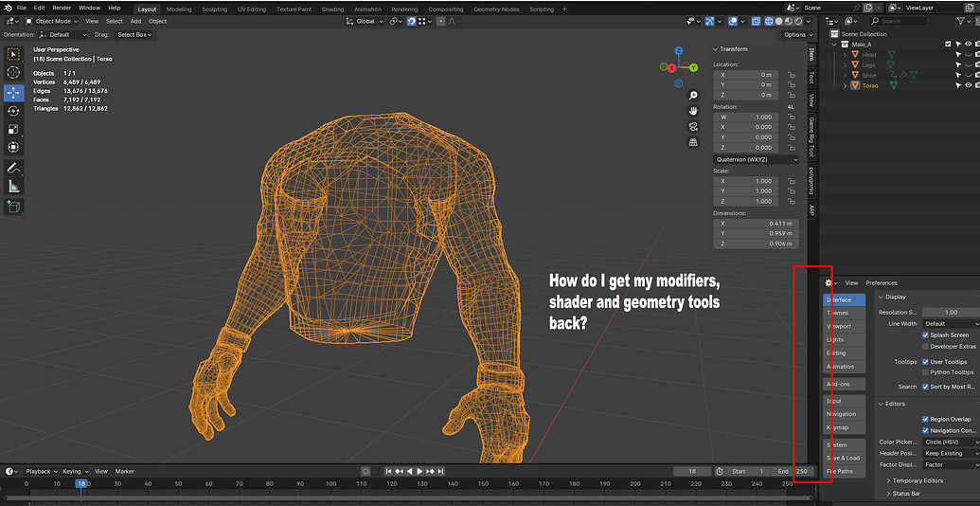Open Line Width dropdown

click(952, 324)
